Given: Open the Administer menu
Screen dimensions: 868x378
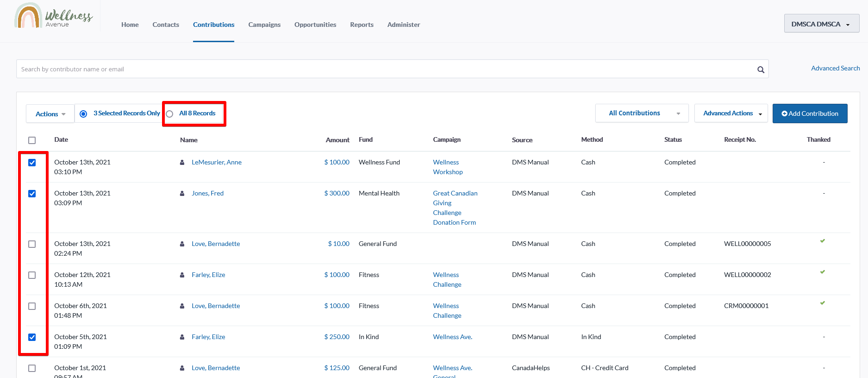Looking at the screenshot, I should click(x=404, y=25).
